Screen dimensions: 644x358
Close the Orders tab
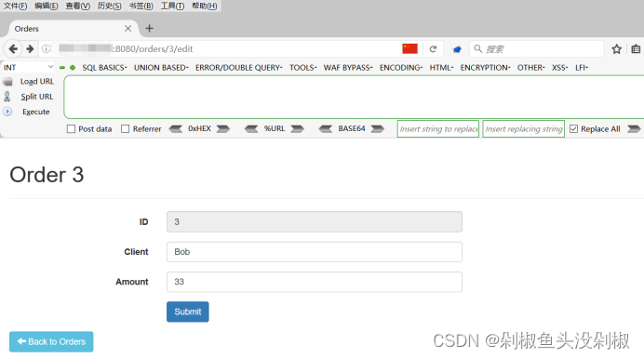[x=127, y=28]
